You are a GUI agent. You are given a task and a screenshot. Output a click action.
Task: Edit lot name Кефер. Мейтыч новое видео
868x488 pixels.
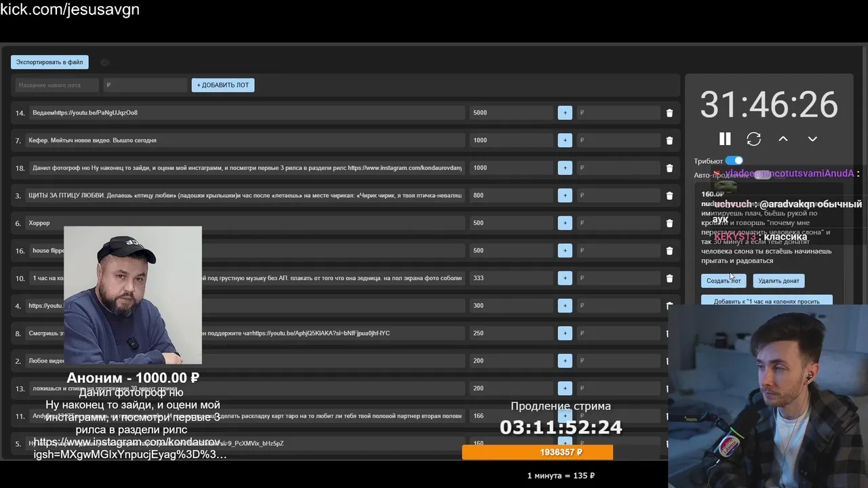point(245,140)
